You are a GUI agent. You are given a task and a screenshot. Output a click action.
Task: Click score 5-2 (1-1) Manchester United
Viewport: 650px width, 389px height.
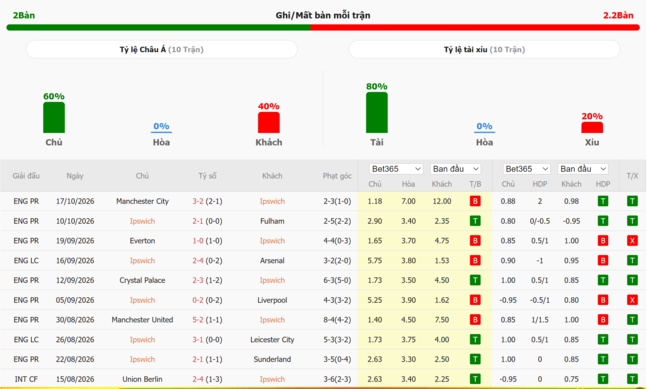207,320
